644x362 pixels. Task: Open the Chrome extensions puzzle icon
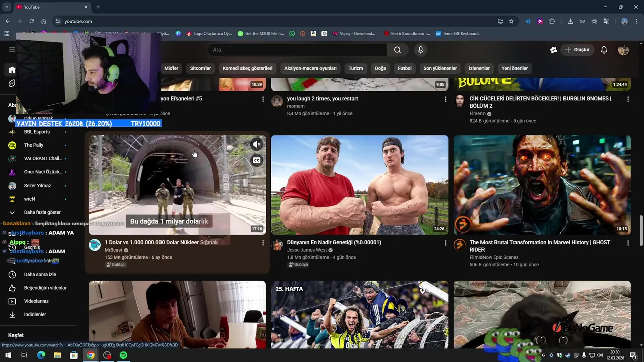point(552,21)
